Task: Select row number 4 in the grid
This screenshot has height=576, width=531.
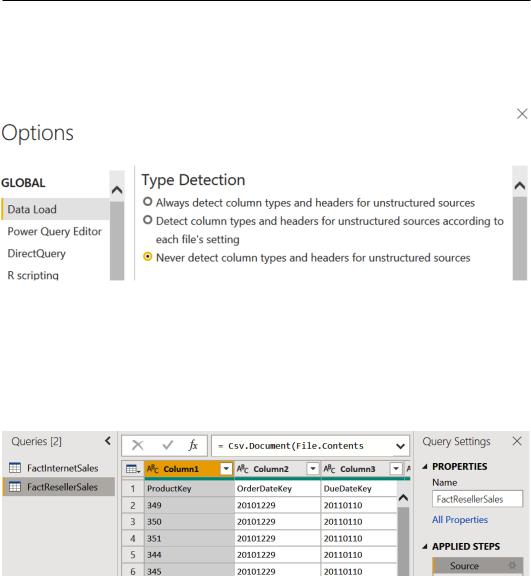Action: point(133,539)
